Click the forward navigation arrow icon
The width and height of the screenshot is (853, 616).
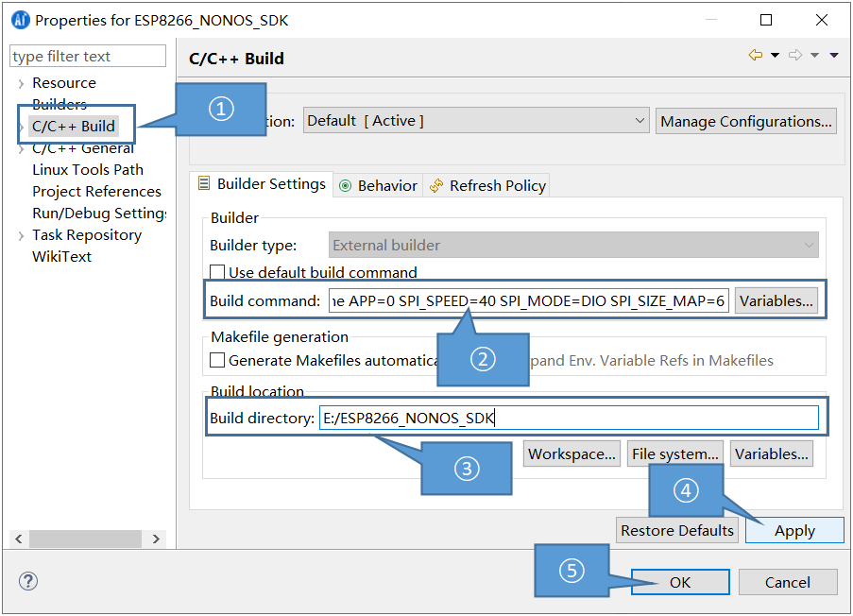pyautogui.click(x=795, y=55)
